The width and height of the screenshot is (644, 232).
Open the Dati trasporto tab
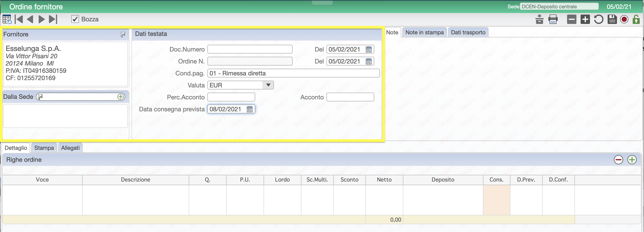pos(468,33)
